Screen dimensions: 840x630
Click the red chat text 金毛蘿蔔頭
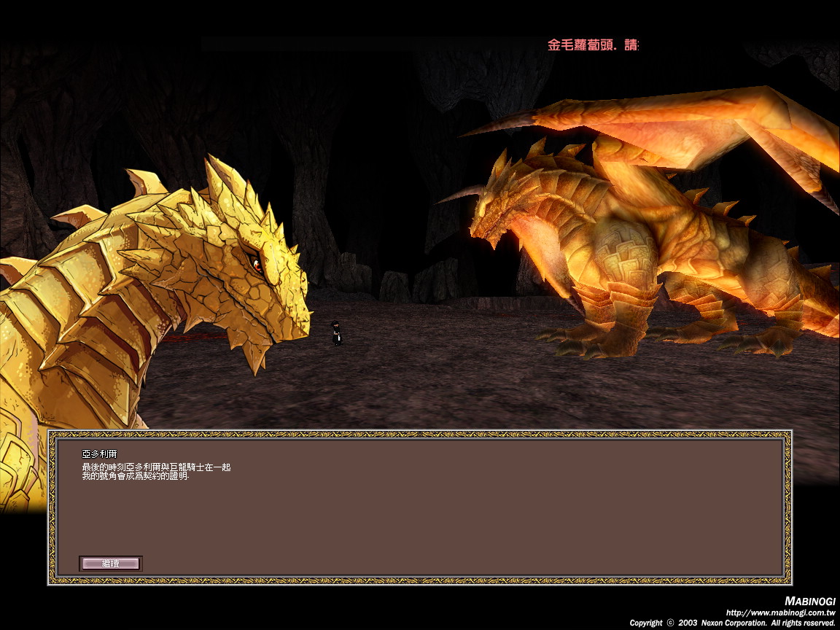coord(593,45)
